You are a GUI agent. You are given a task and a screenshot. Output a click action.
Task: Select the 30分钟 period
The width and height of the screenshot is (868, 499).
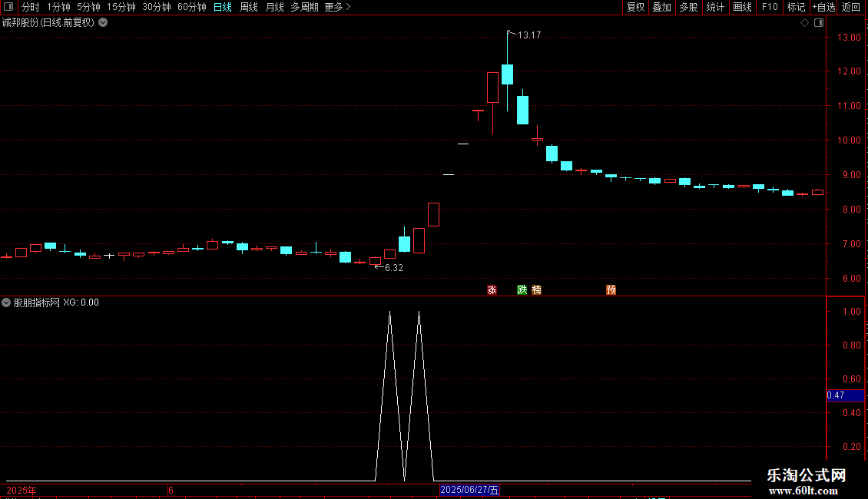click(x=157, y=7)
